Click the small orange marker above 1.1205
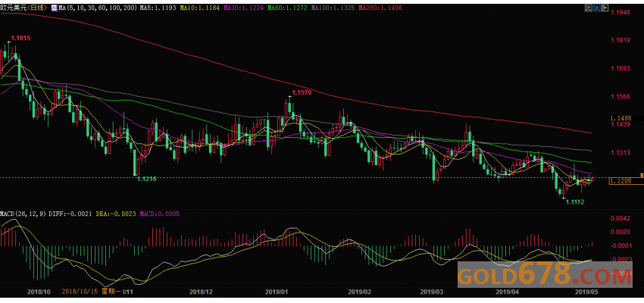This screenshot has height=303, width=644. 641,175
